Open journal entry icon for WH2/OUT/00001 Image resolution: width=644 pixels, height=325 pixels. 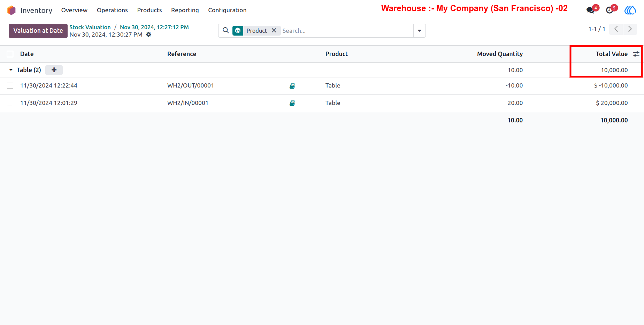292,86
